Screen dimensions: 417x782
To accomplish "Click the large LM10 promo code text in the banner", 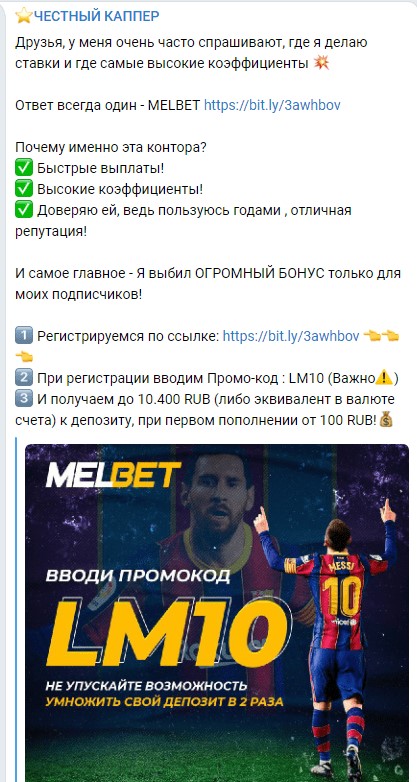I will coord(168,631).
